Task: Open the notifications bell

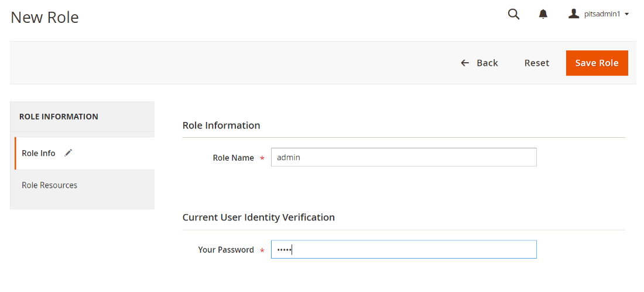Action: click(x=543, y=14)
